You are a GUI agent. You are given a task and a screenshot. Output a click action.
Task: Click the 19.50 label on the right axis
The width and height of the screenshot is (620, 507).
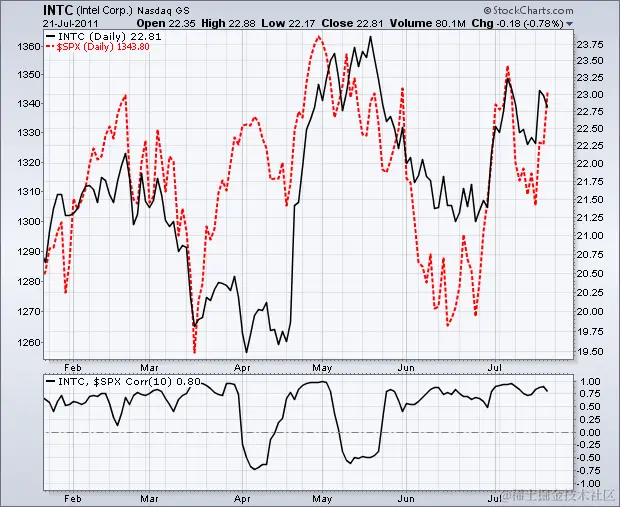[x=590, y=352]
